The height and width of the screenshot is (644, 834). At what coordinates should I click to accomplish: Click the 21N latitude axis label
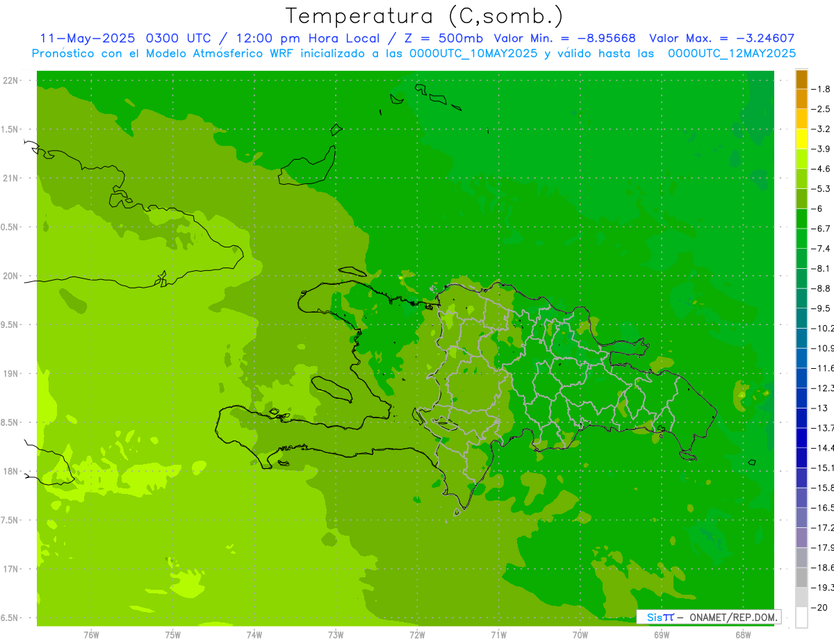tap(12, 178)
